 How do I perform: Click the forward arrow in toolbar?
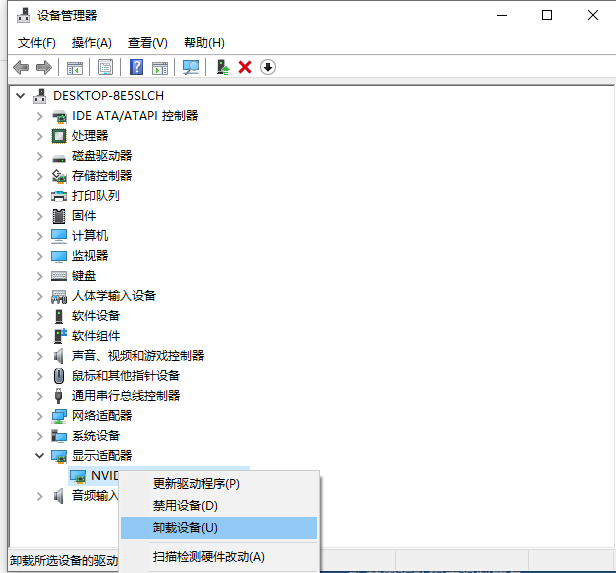click(43, 67)
